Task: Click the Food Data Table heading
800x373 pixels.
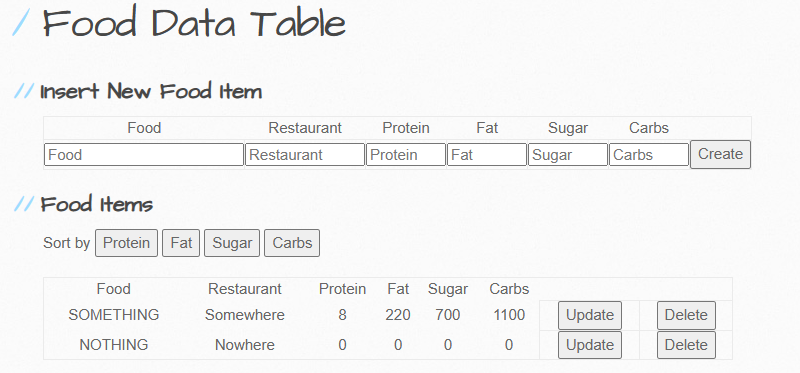Action: tap(194, 23)
